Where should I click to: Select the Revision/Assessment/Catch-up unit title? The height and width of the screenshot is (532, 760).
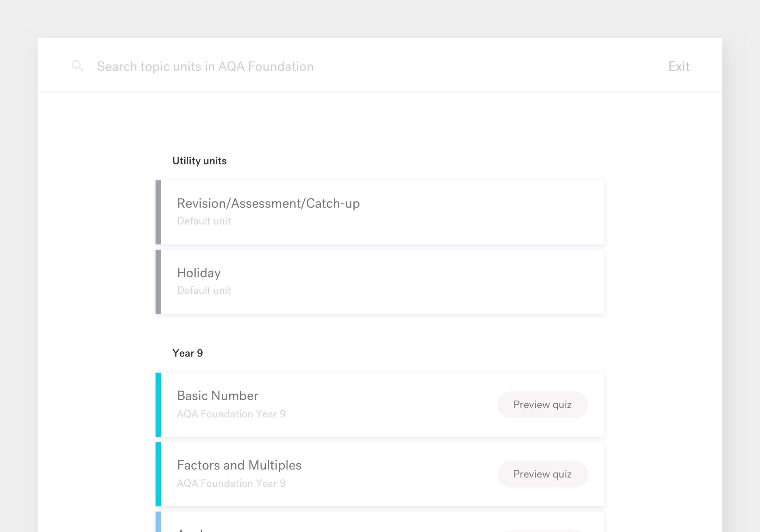tap(268, 203)
